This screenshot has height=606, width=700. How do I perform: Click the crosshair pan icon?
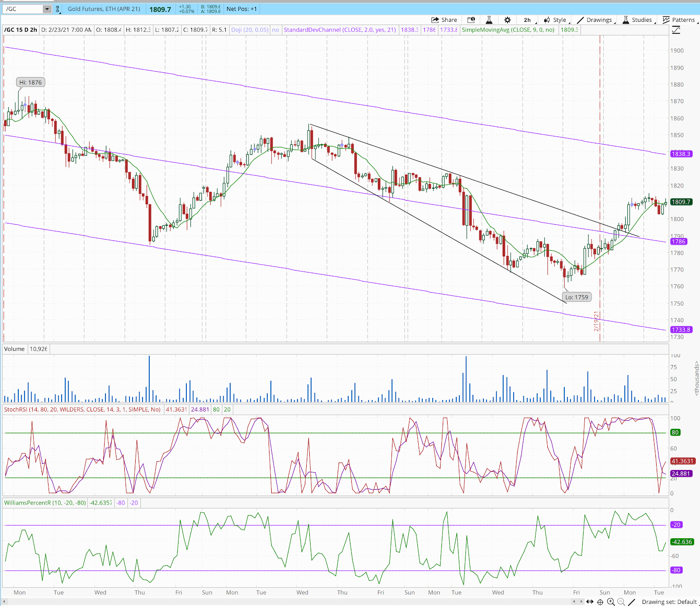pos(600,602)
